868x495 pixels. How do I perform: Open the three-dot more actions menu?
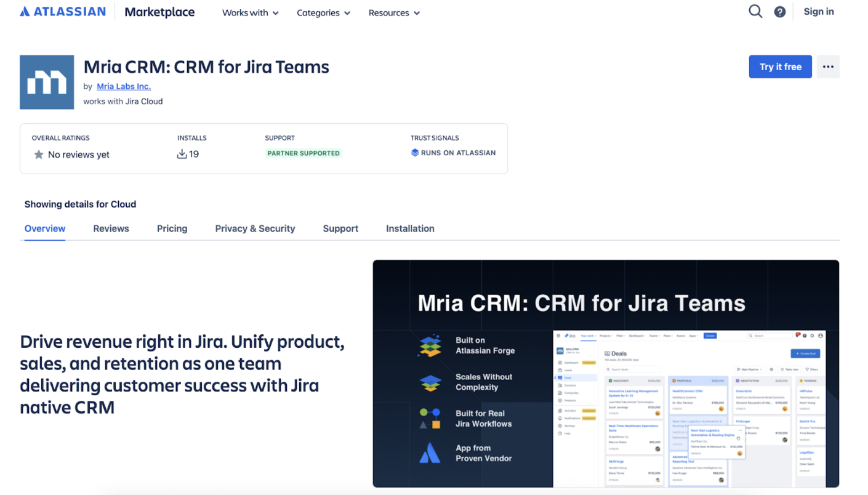pos(828,66)
